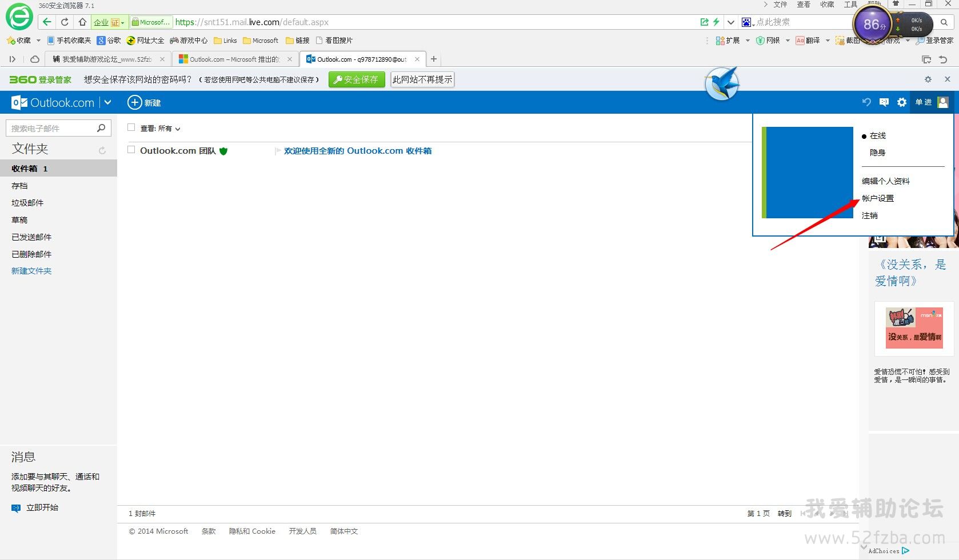Reload the page with the refresh icon
959x560 pixels.
point(65,22)
